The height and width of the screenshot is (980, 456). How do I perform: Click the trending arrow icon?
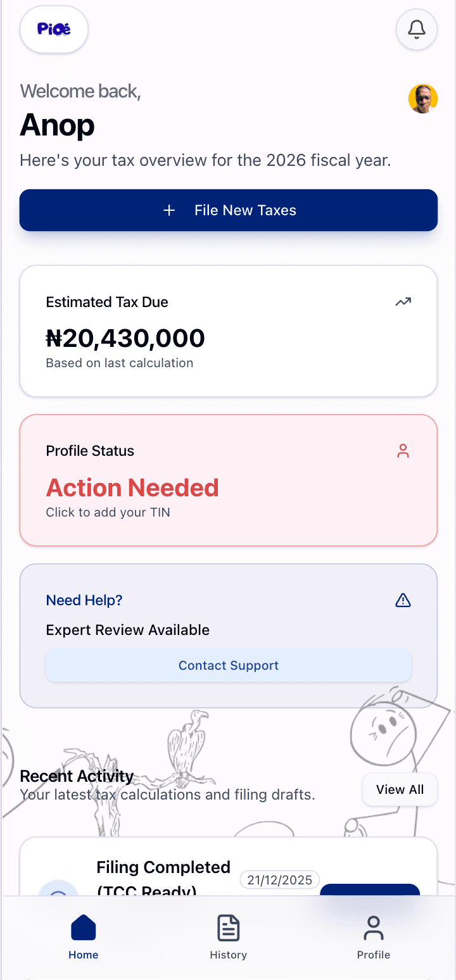[x=403, y=302]
